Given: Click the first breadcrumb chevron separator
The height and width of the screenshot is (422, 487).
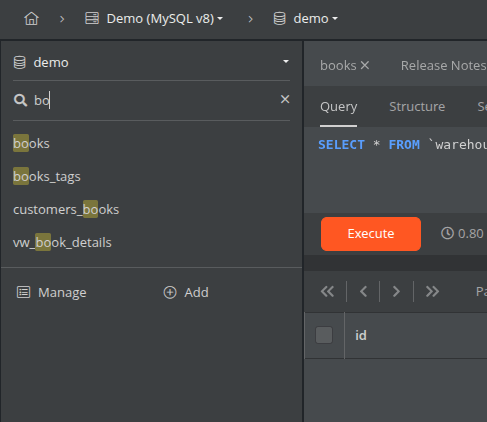Looking at the screenshot, I should (62, 19).
